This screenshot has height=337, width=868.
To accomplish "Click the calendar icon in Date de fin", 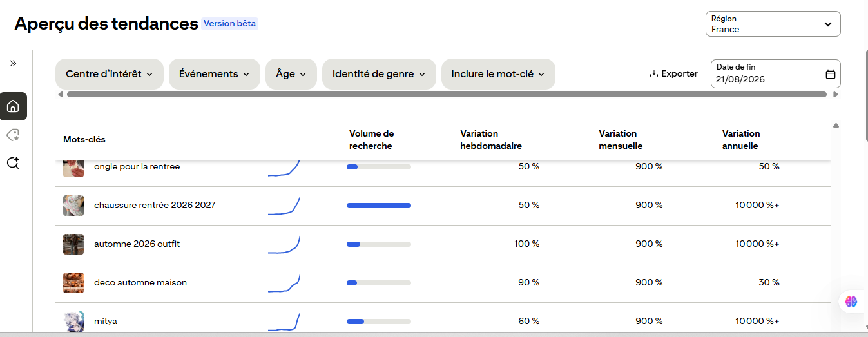I will [x=831, y=74].
